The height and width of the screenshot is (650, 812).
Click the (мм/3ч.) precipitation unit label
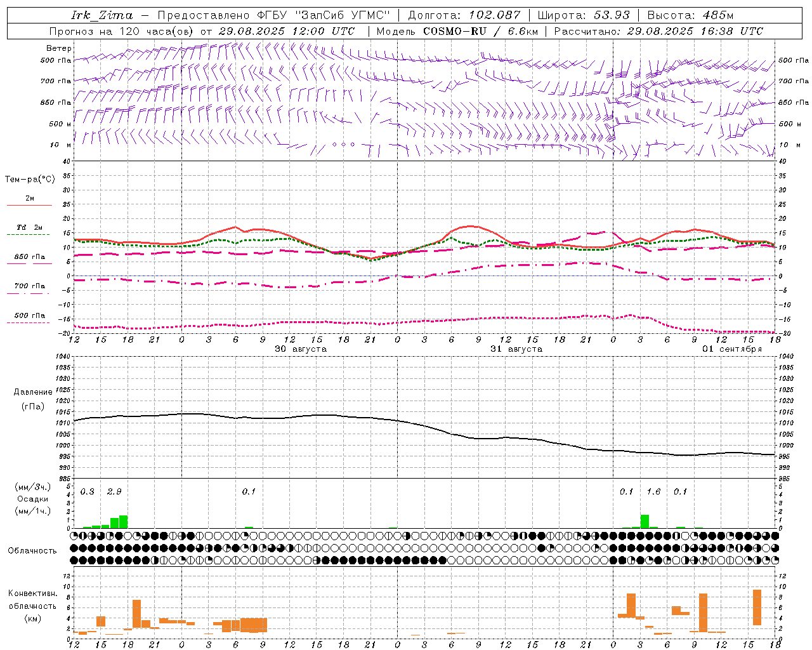33,487
